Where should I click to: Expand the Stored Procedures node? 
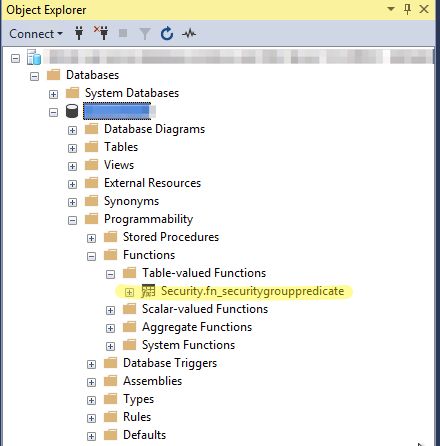(x=91, y=238)
